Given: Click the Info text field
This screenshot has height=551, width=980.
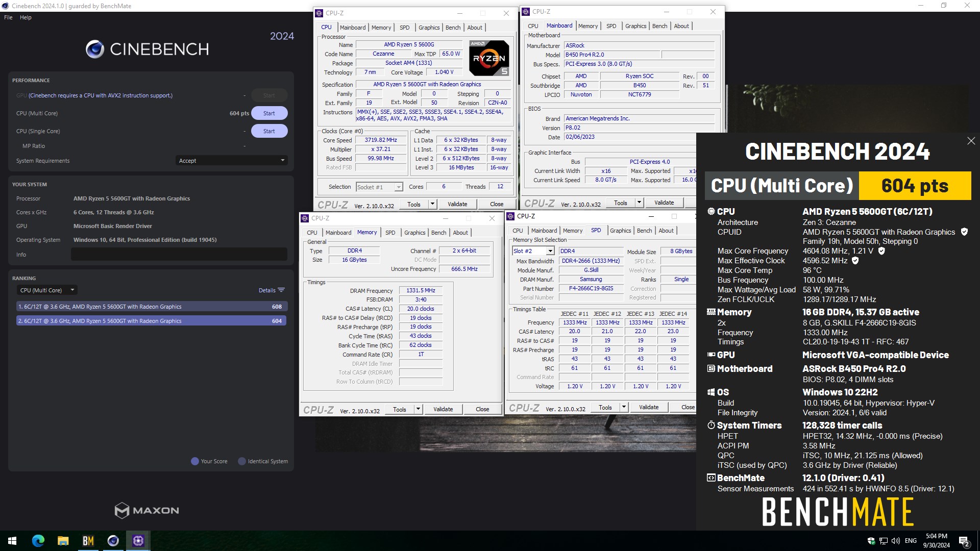Looking at the screenshot, I should [179, 254].
